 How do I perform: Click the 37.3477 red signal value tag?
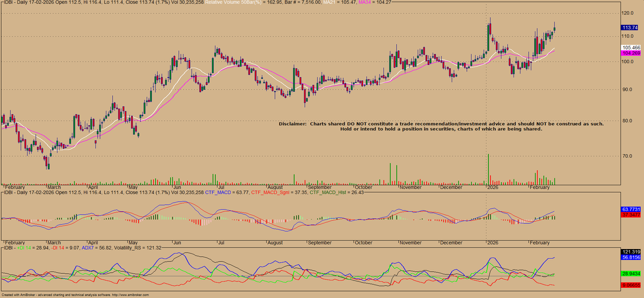[631, 215]
